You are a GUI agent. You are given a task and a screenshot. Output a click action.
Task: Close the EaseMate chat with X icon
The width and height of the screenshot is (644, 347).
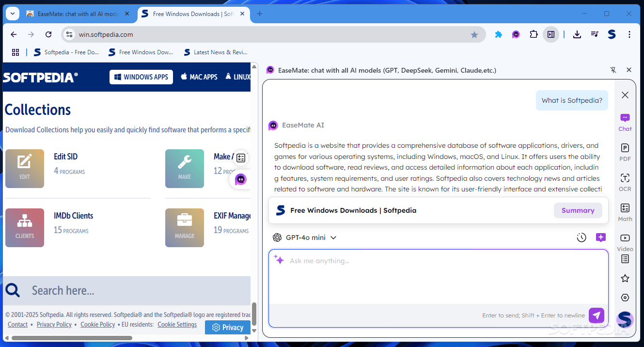click(x=625, y=95)
